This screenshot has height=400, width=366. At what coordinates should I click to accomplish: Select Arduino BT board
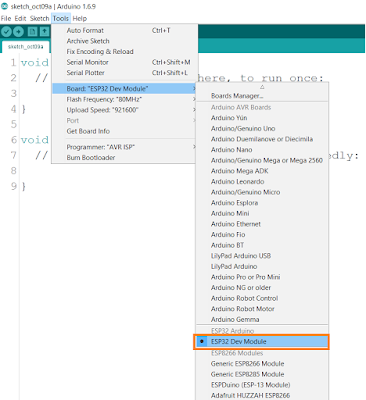[x=262, y=245]
